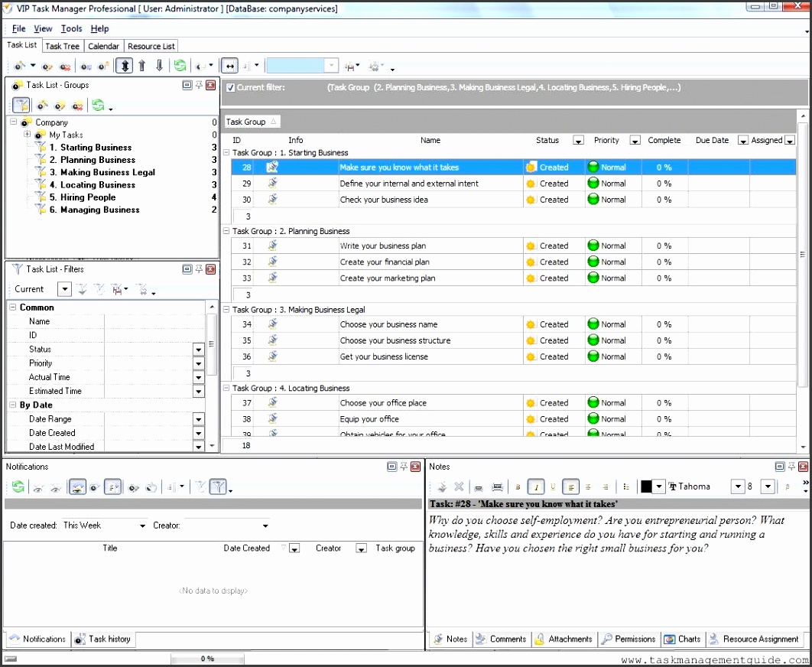Click delete group icon in Task List - Groups
Viewport: 812px width, 667px height.
point(77,106)
